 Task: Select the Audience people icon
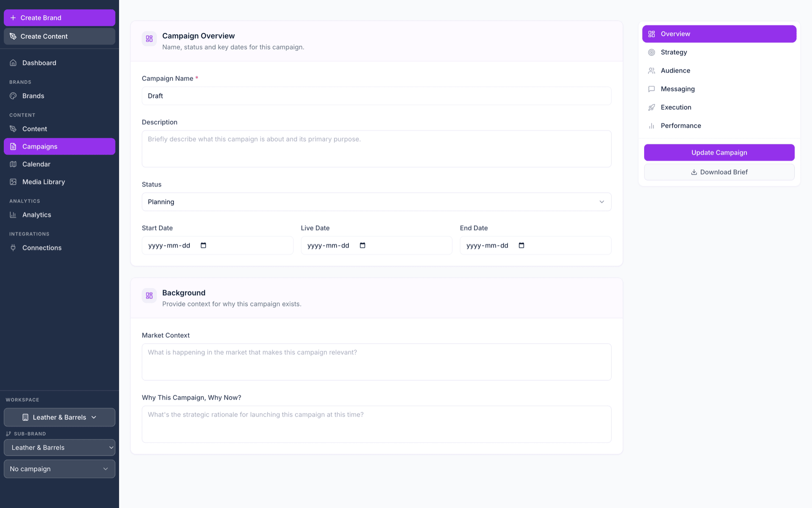(x=651, y=70)
